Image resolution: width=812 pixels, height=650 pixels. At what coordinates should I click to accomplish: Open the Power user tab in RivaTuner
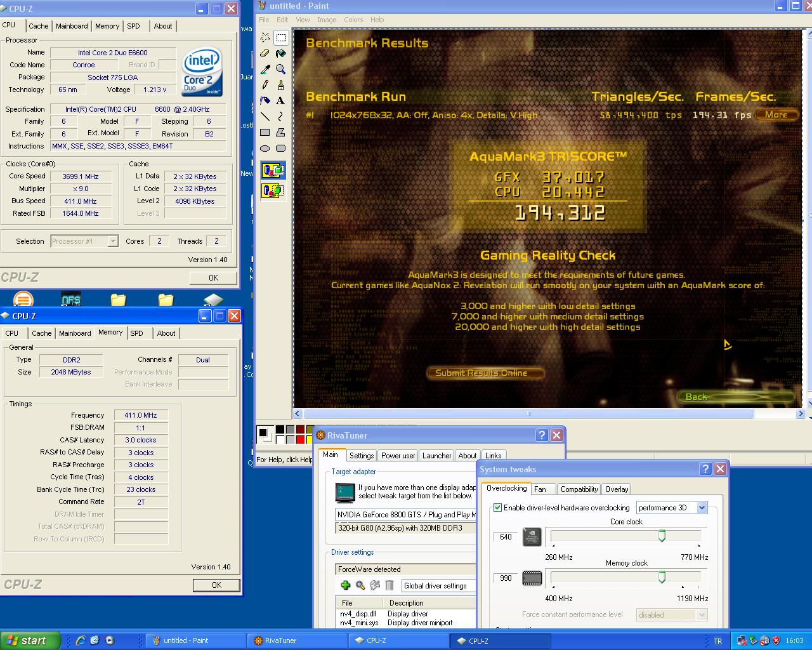398,455
